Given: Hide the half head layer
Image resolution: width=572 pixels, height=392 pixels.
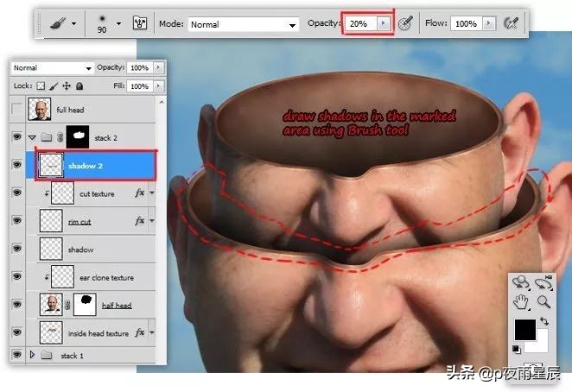Looking at the screenshot, I should click(16, 304).
